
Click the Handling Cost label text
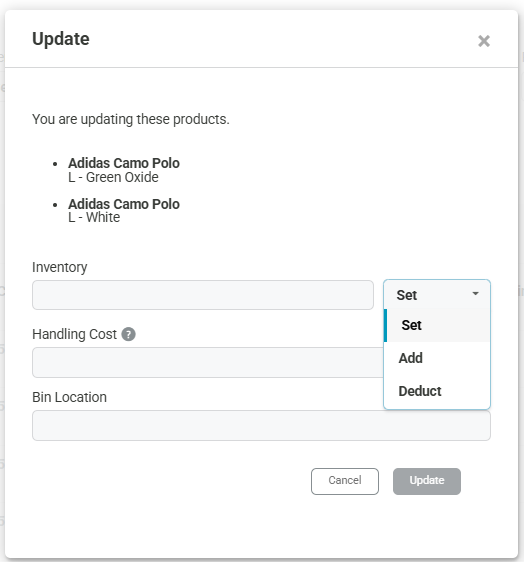74,334
